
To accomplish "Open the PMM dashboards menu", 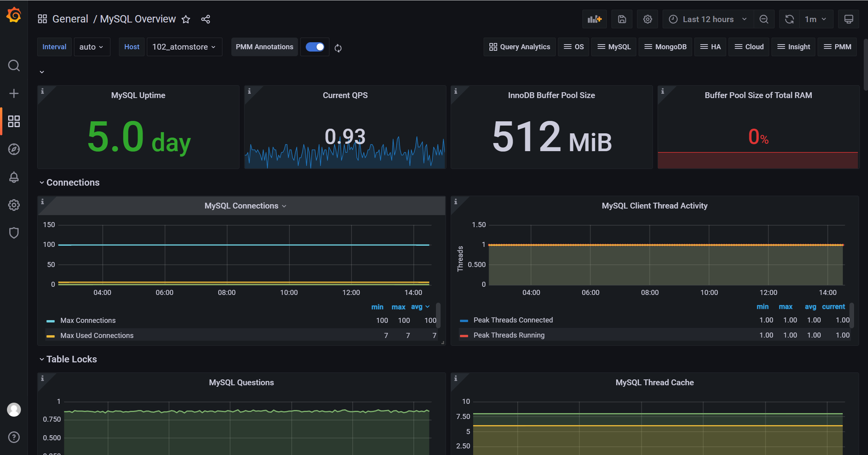I will [837, 47].
